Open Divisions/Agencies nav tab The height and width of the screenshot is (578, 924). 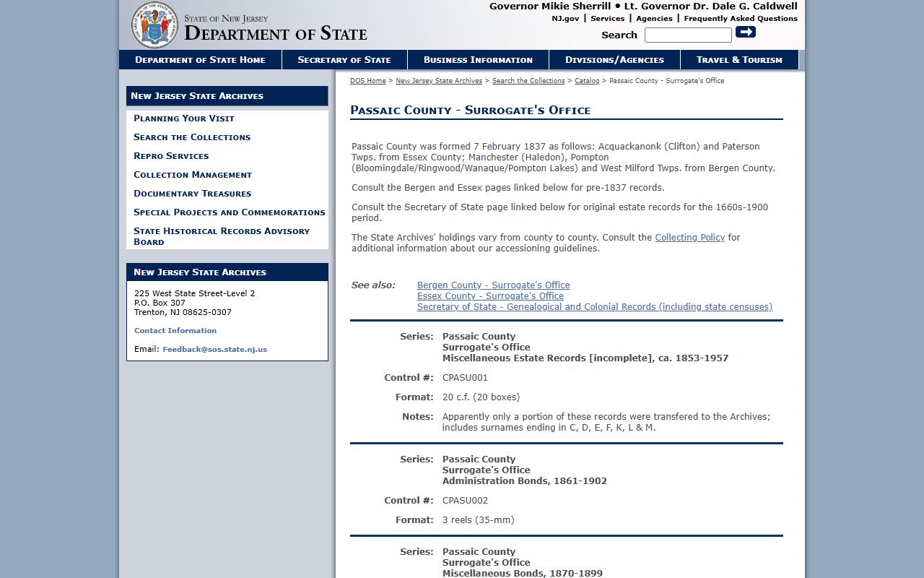coord(614,60)
